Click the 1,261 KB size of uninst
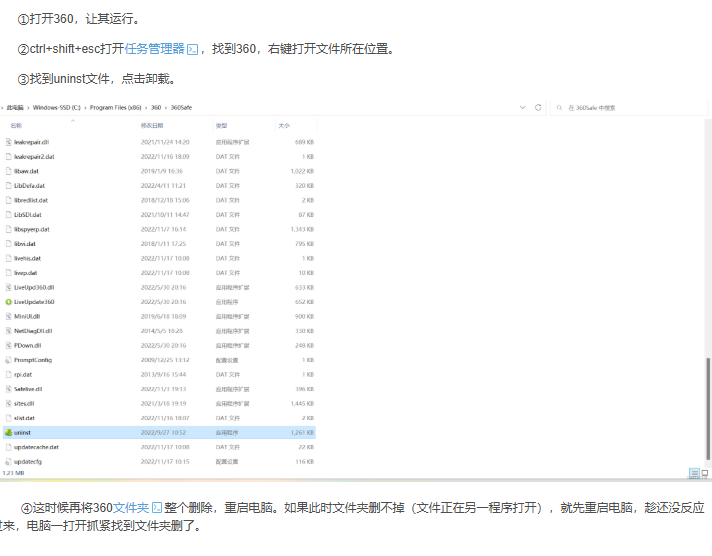 (x=302, y=433)
